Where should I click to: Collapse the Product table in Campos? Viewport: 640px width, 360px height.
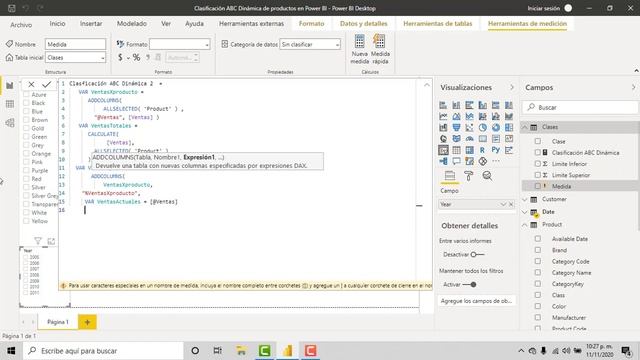point(525,225)
